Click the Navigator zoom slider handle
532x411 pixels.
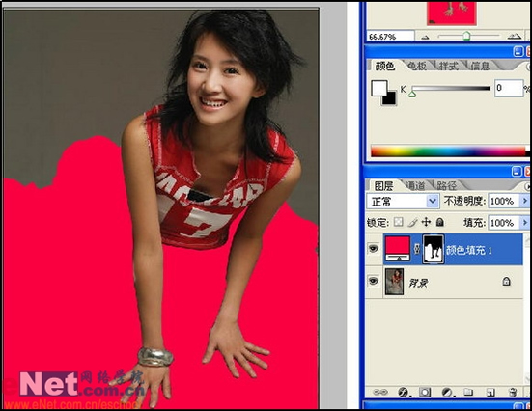click(x=467, y=36)
